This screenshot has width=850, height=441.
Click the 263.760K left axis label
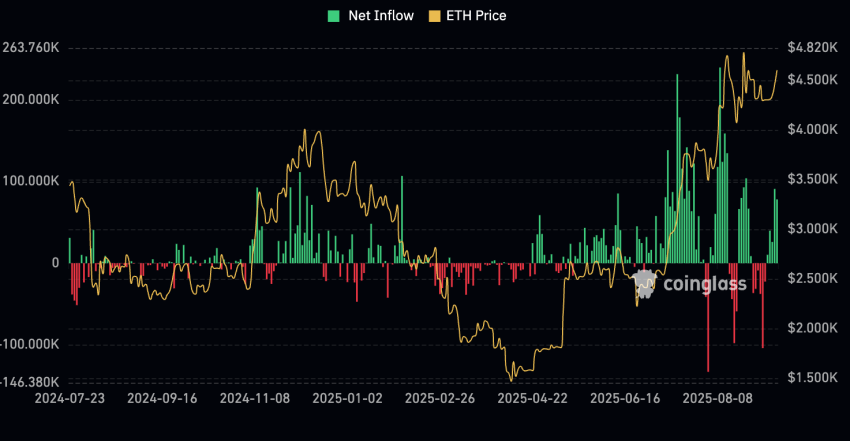[x=31, y=47]
